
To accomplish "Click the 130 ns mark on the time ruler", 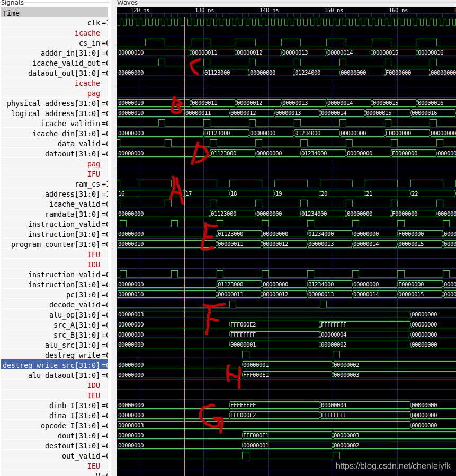I will pyautogui.click(x=204, y=10).
